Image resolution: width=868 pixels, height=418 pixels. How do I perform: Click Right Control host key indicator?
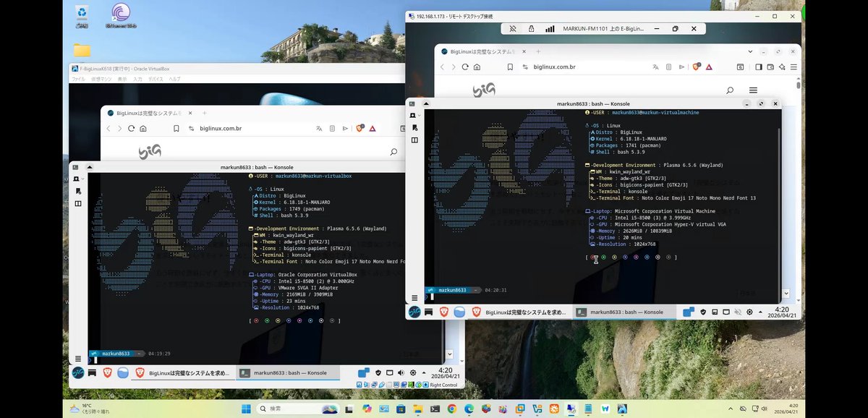tap(443, 385)
